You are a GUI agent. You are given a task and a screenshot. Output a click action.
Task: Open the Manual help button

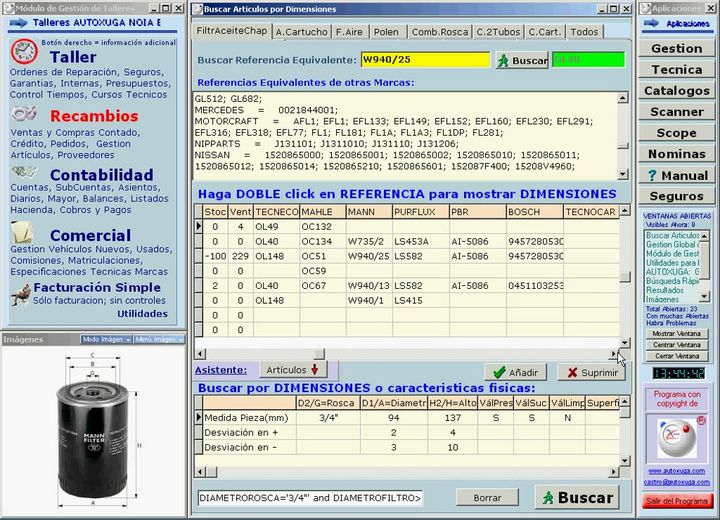[676, 175]
